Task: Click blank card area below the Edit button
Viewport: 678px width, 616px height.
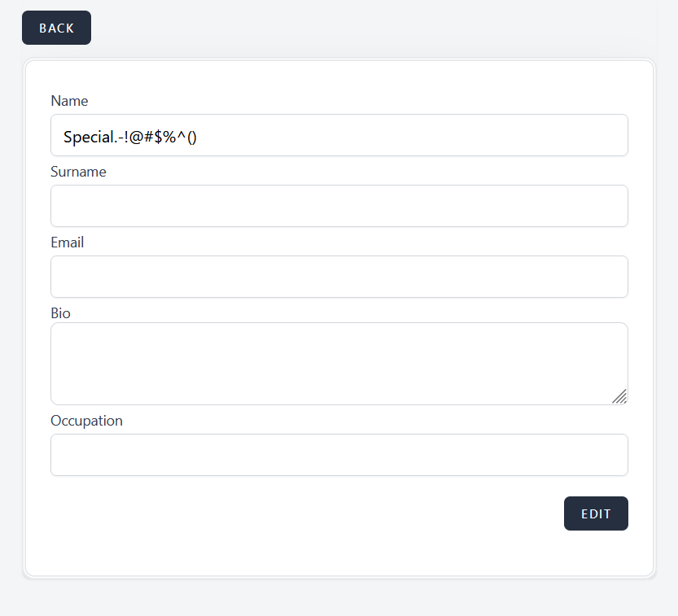Action: 596,553
